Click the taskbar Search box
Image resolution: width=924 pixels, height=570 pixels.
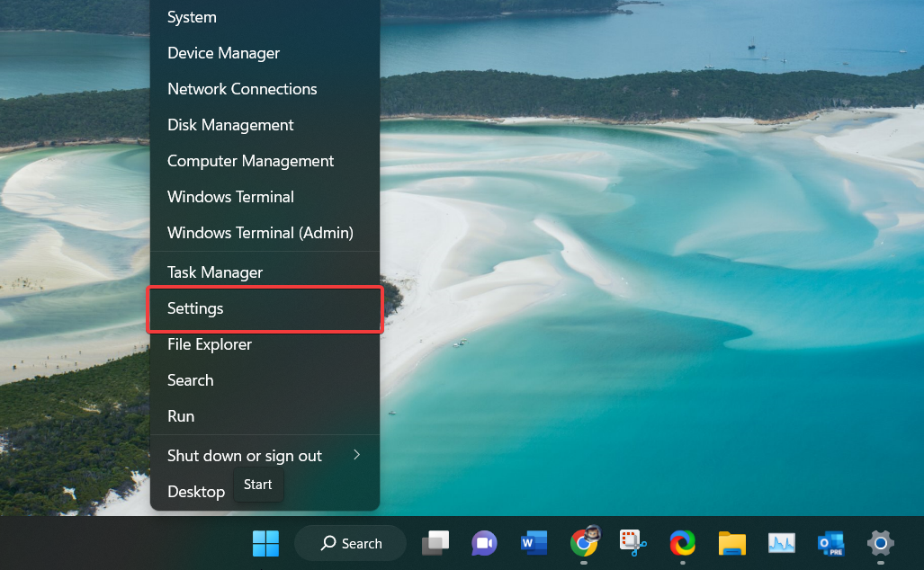point(351,543)
